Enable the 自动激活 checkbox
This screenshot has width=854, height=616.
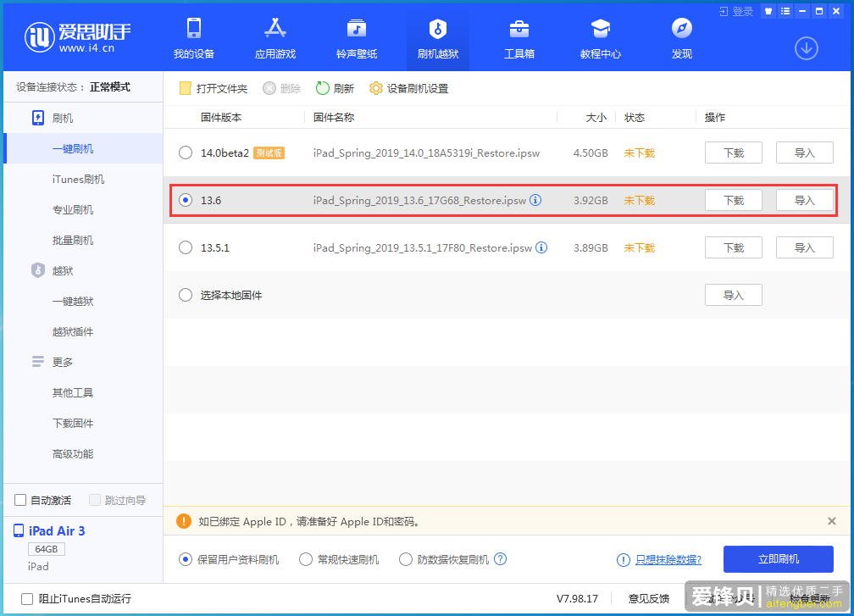click(x=20, y=499)
